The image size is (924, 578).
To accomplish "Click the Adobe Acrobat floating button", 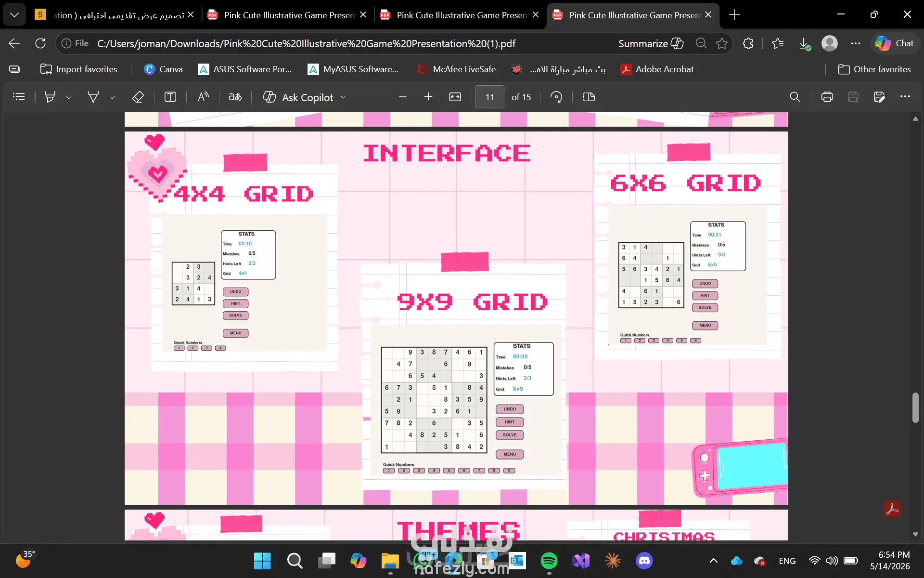I will click(892, 509).
